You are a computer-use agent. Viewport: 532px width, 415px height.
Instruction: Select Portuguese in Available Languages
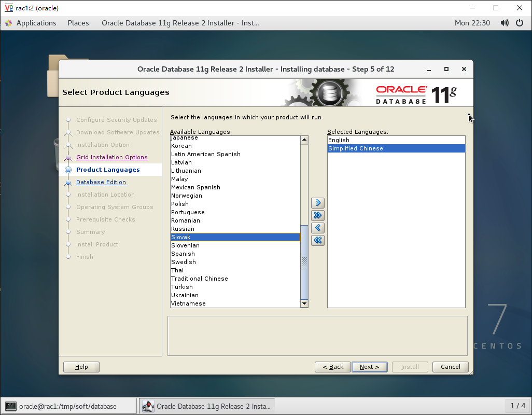[235, 212]
